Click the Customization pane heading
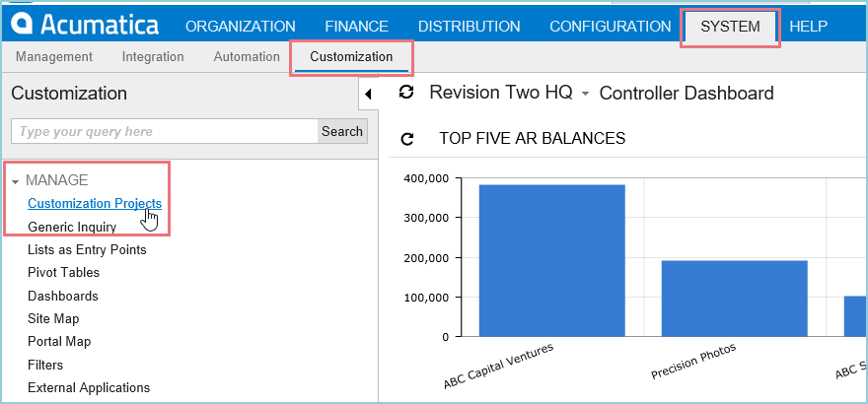 tap(69, 94)
